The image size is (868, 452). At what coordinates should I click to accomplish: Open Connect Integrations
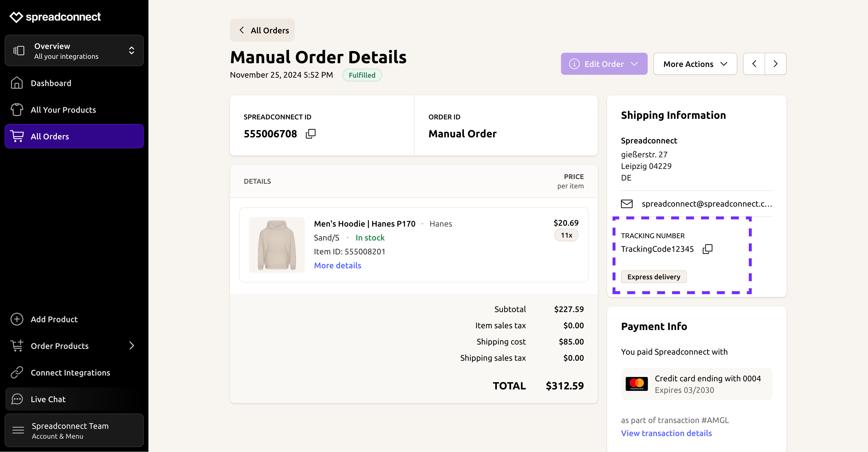coord(74,372)
